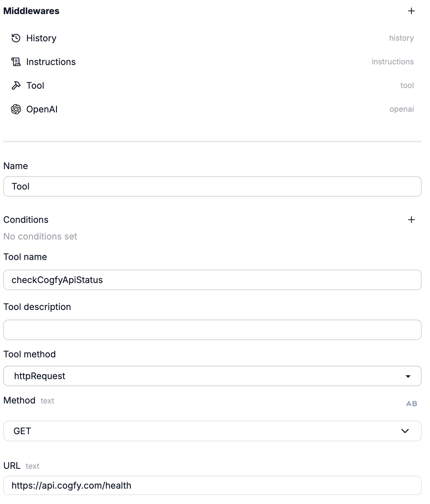The width and height of the screenshot is (430, 504).
Task: Toggle the AB text mode for Method
Action: click(411, 403)
